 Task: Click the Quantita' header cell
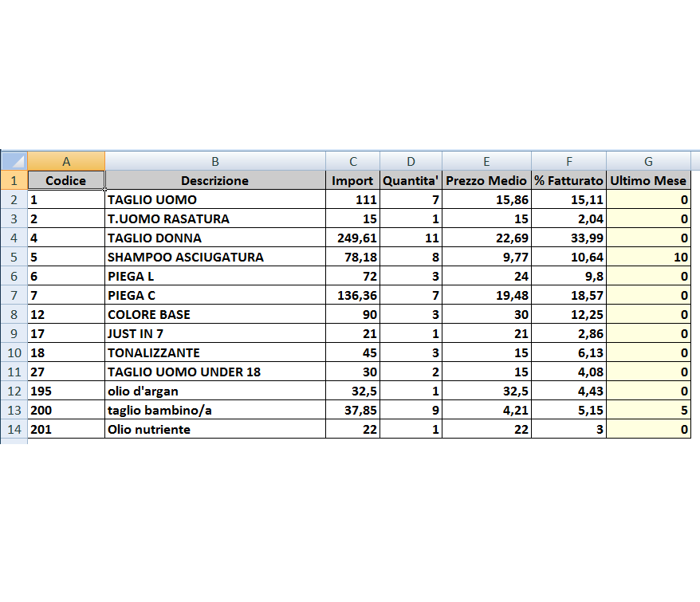click(x=411, y=180)
